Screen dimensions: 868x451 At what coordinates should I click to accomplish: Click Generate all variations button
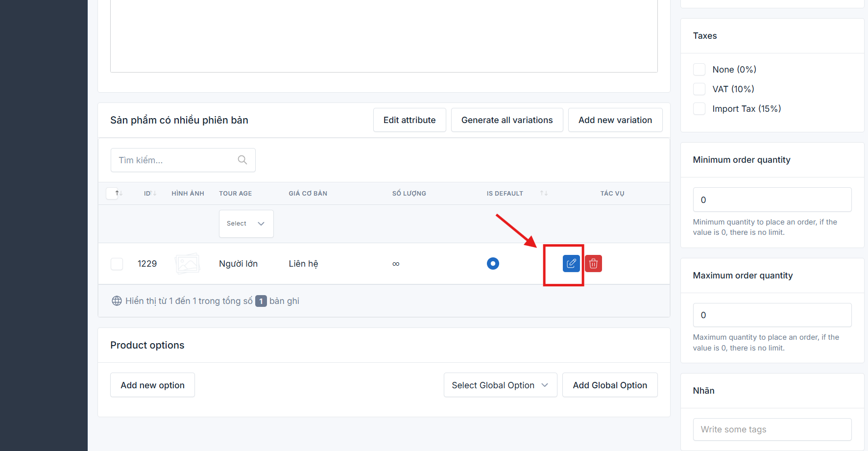(x=506, y=120)
